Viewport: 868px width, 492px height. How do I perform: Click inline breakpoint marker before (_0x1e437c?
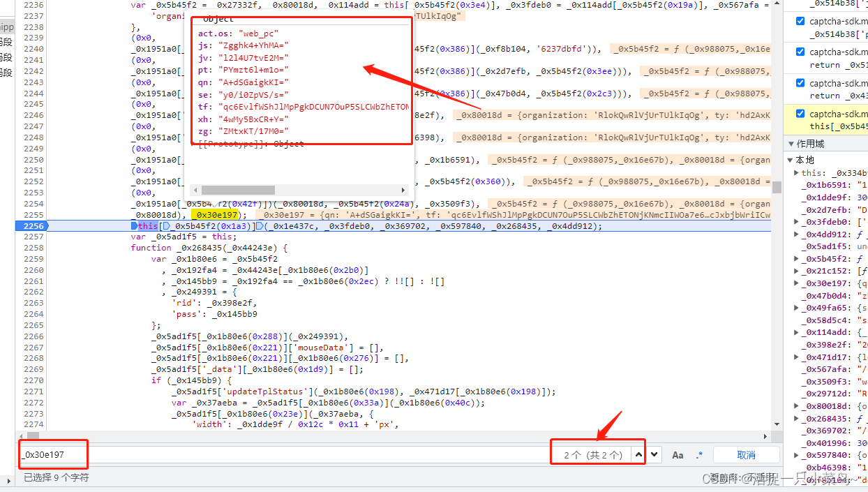(259, 226)
